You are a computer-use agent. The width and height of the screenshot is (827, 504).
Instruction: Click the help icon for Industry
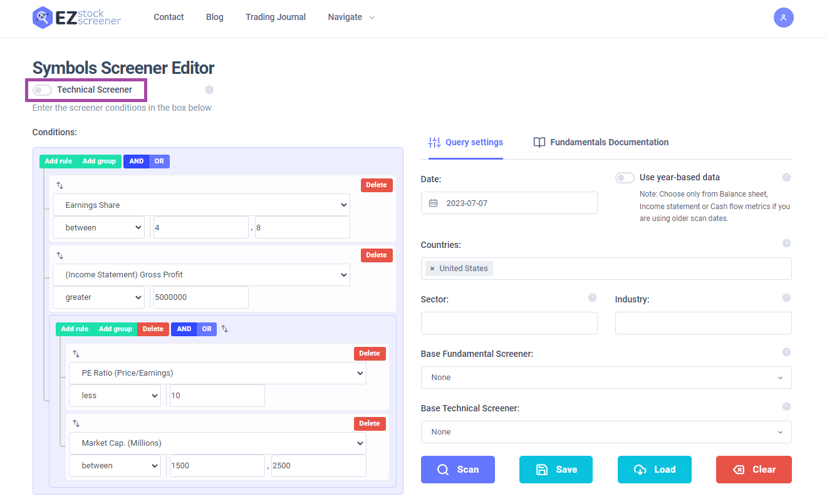click(787, 297)
